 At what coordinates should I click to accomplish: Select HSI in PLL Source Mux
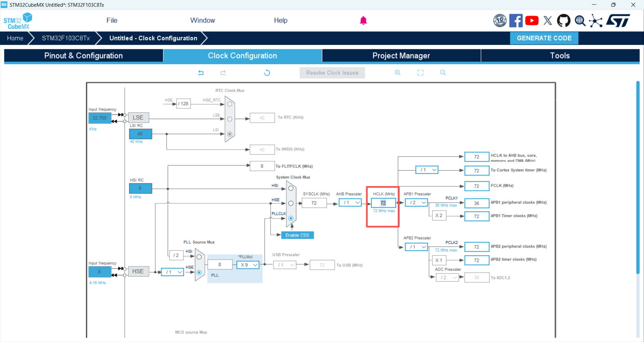coord(199,257)
